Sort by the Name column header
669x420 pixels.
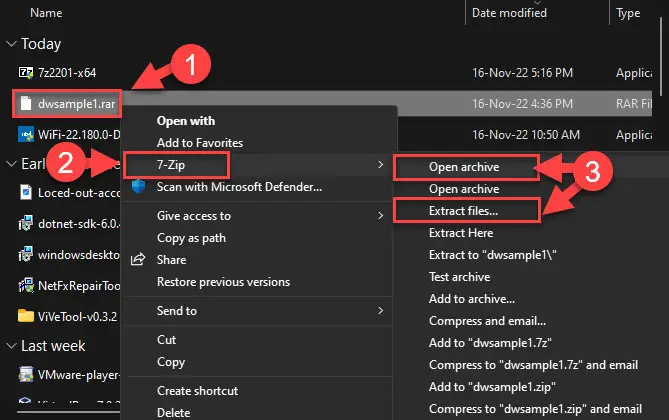46,13
